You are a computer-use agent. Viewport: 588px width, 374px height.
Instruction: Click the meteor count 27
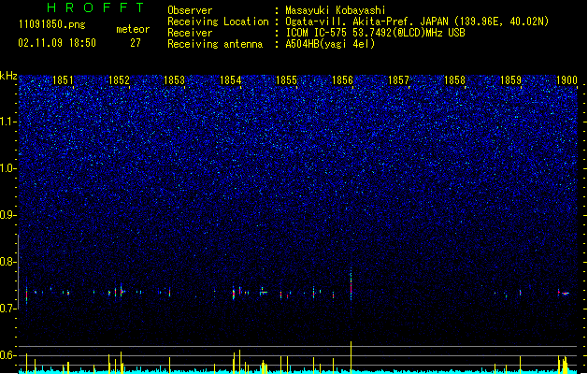coord(136,43)
